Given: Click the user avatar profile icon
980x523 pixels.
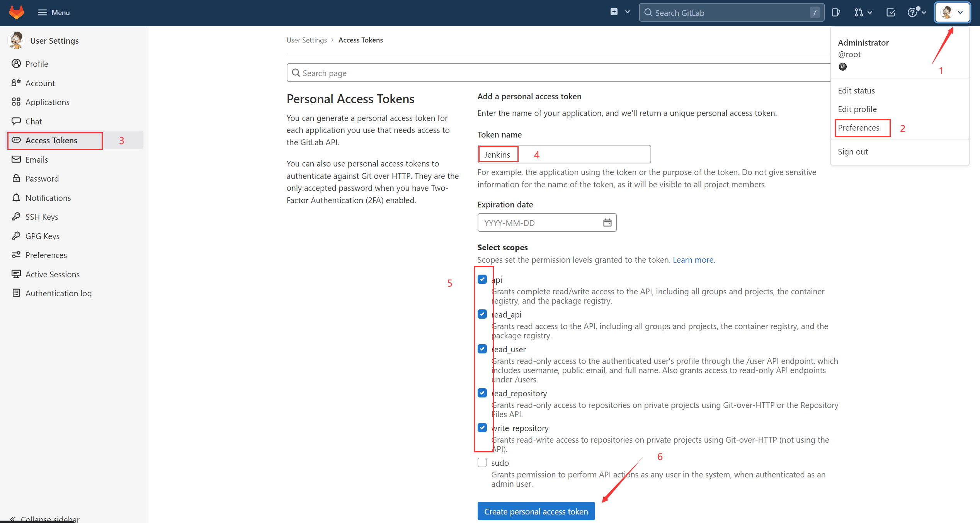Looking at the screenshot, I should [947, 12].
